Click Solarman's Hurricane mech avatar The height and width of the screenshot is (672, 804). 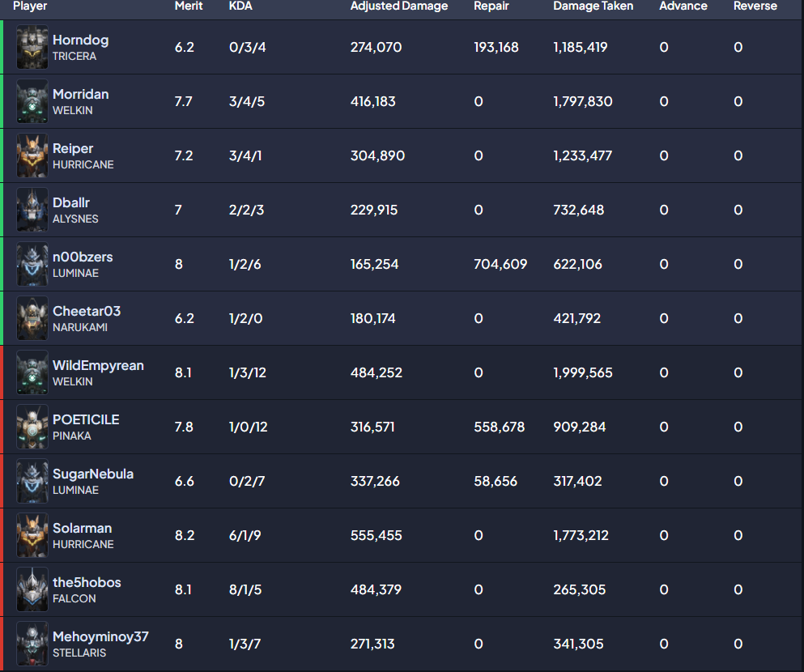coord(32,536)
